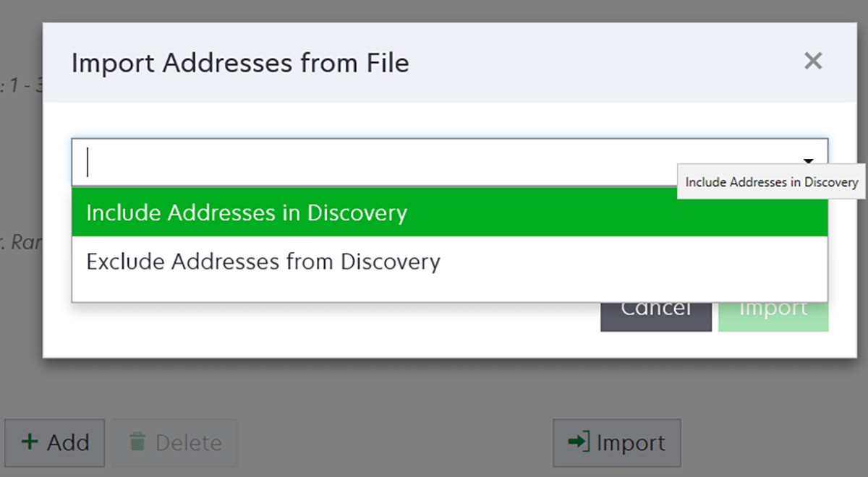The image size is (868, 477).
Task: Dismiss the Include Addresses in Discovery tooltip
Action: point(771,182)
